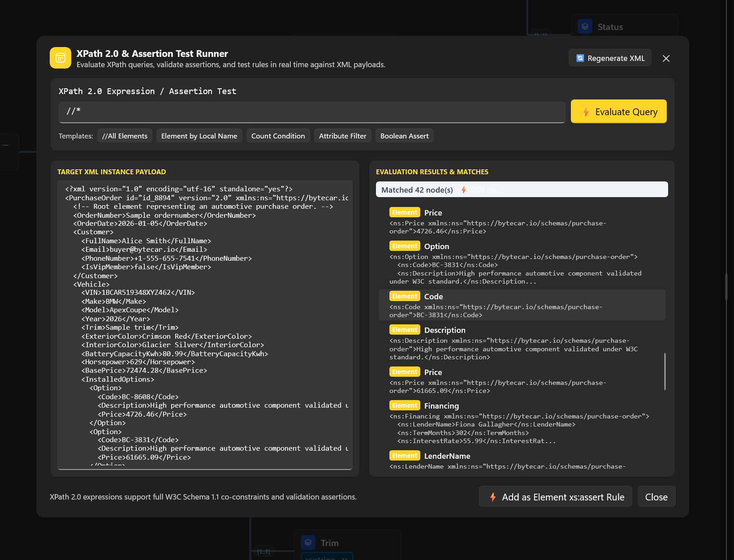Click the evaluation results vertical scrollbar
This screenshot has height=560, width=734.
[665, 371]
